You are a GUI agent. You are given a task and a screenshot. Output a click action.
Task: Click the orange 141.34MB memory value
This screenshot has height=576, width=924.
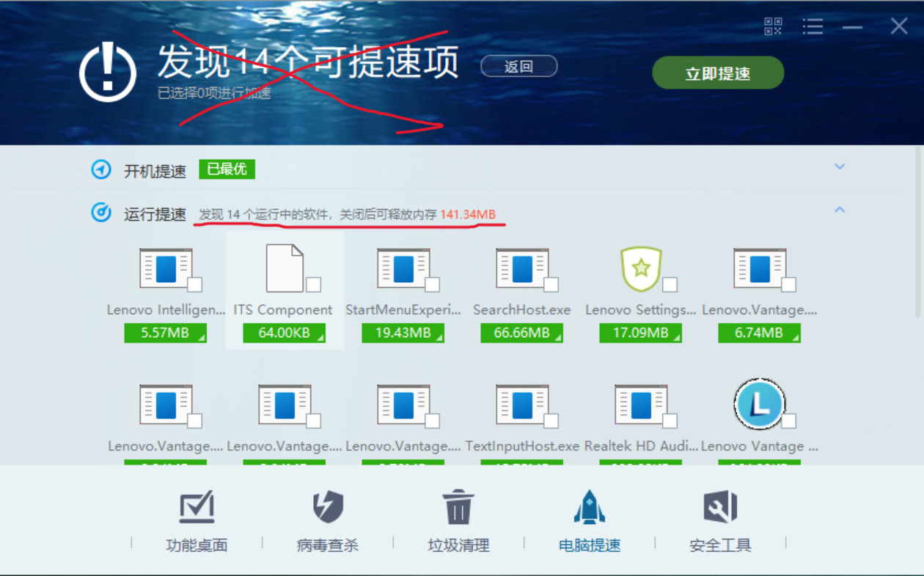point(468,214)
